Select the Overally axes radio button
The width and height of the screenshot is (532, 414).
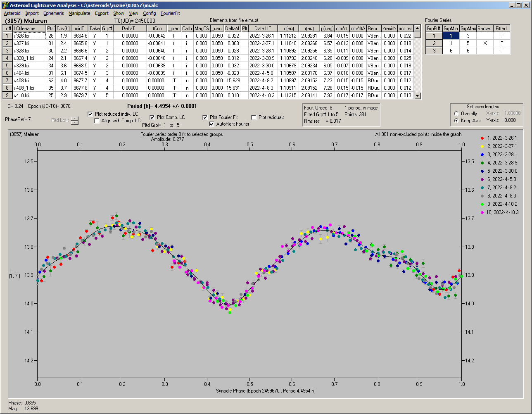pyautogui.click(x=456, y=114)
